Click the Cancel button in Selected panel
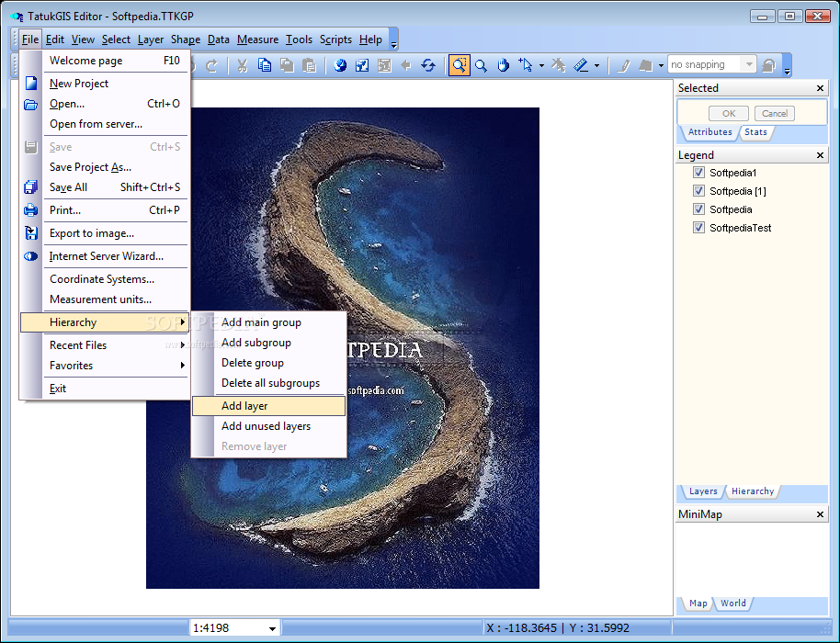The width and height of the screenshot is (840, 643). [775, 114]
